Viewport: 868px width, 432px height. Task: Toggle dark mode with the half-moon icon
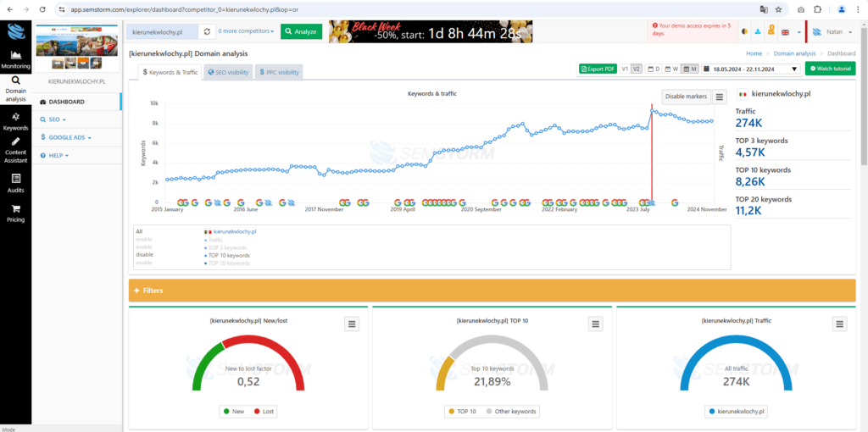click(x=744, y=31)
